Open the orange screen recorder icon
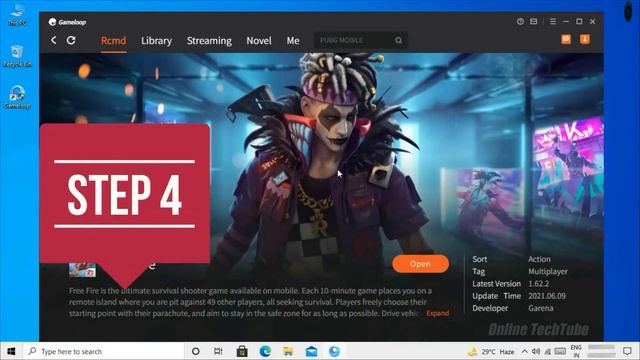The height and width of the screenshot is (360, 640). (566, 39)
